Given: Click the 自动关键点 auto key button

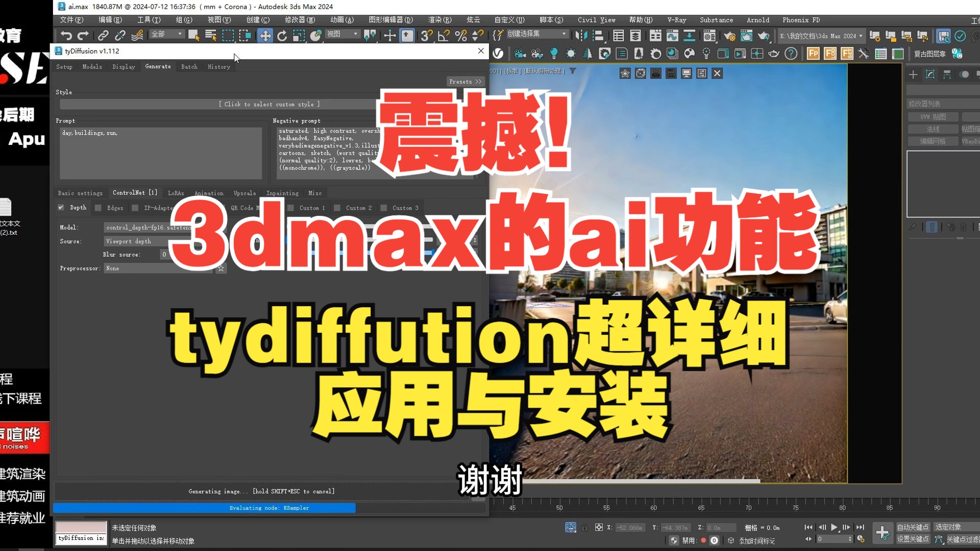Looking at the screenshot, I should pos(913,527).
